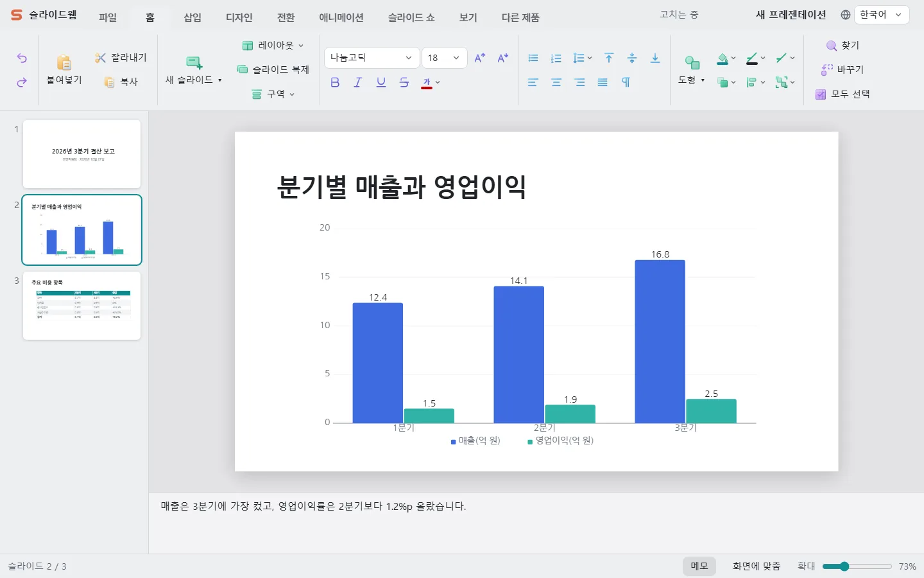Click the 새 슬라이드 button
924x578 pixels.
point(194,71)
